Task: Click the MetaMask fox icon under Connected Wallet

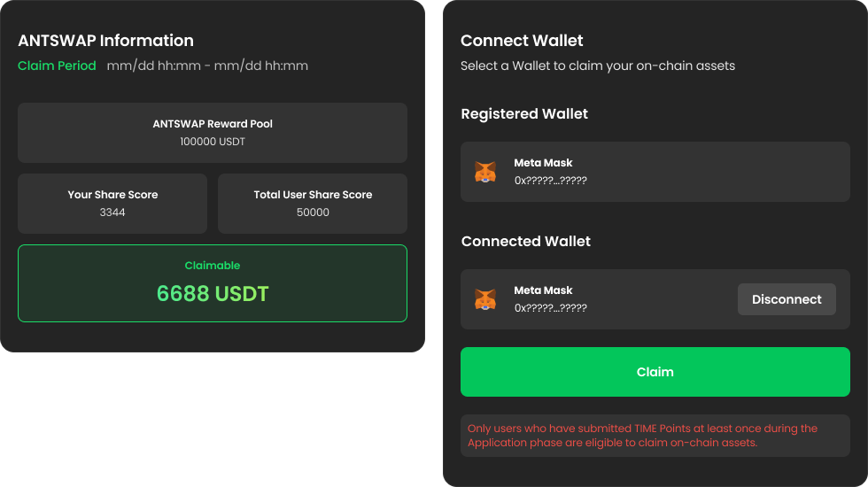Action: [x=485, y=299]
